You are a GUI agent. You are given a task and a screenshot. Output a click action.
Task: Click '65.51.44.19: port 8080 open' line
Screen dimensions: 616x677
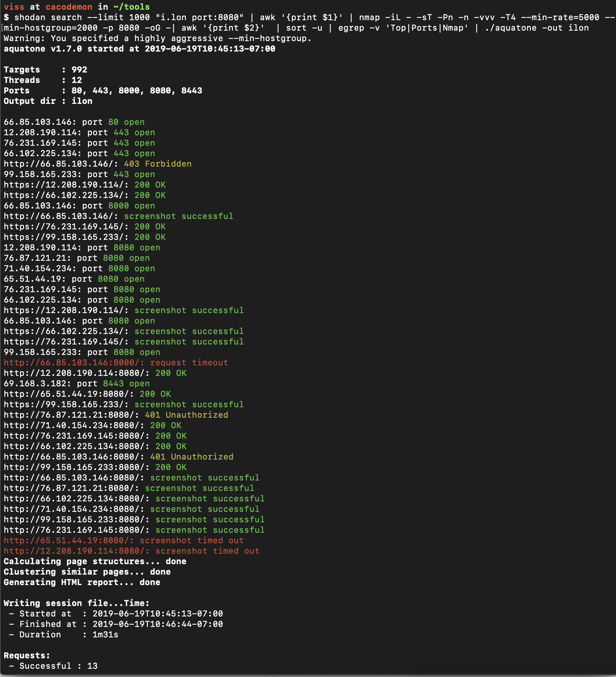[x=74, y=279]
